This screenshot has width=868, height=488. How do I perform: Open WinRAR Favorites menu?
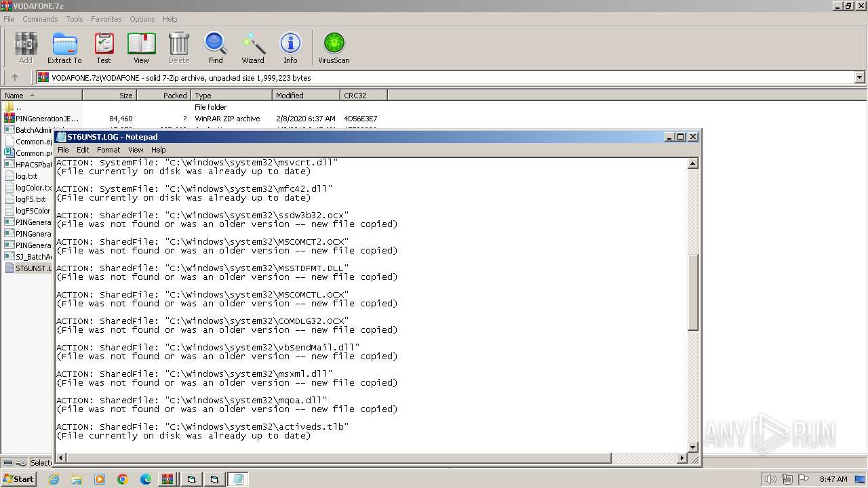pyautogui.click(x=106, y=19)
